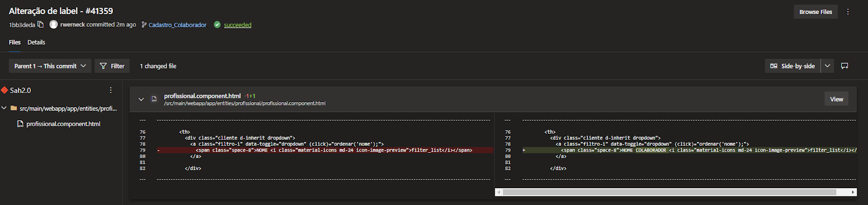Click the Sah2.0 repository diamond icon

coord(4,90)
